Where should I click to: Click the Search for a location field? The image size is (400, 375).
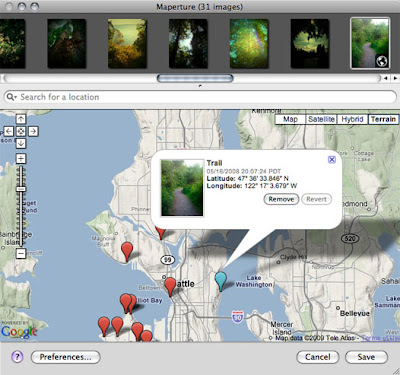coord(200,97)
